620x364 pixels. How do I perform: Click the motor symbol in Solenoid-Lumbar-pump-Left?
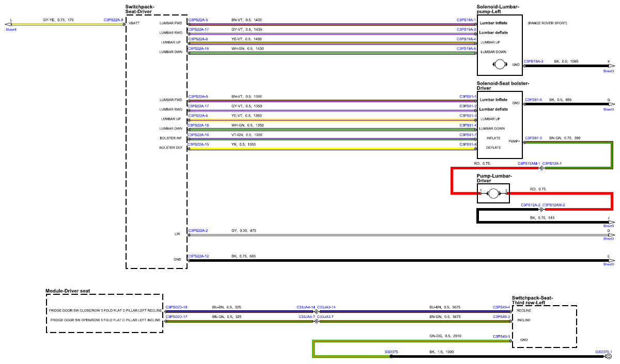coord(500,65)
